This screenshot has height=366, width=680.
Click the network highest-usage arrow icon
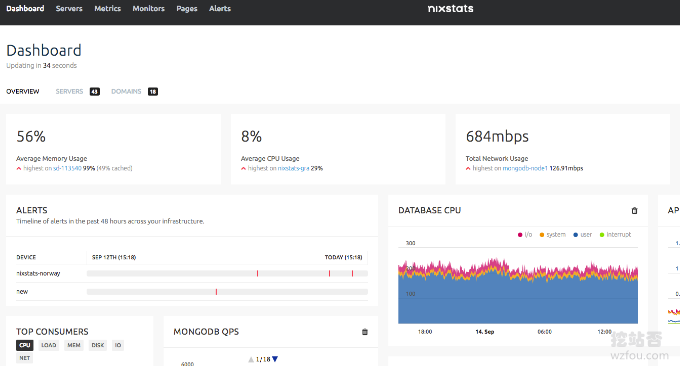(468, 169)
